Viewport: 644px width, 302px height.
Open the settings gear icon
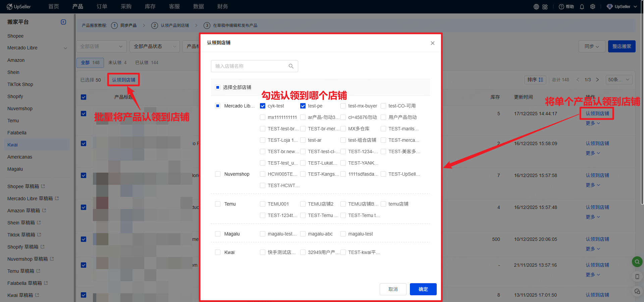(x=593, y=7)
